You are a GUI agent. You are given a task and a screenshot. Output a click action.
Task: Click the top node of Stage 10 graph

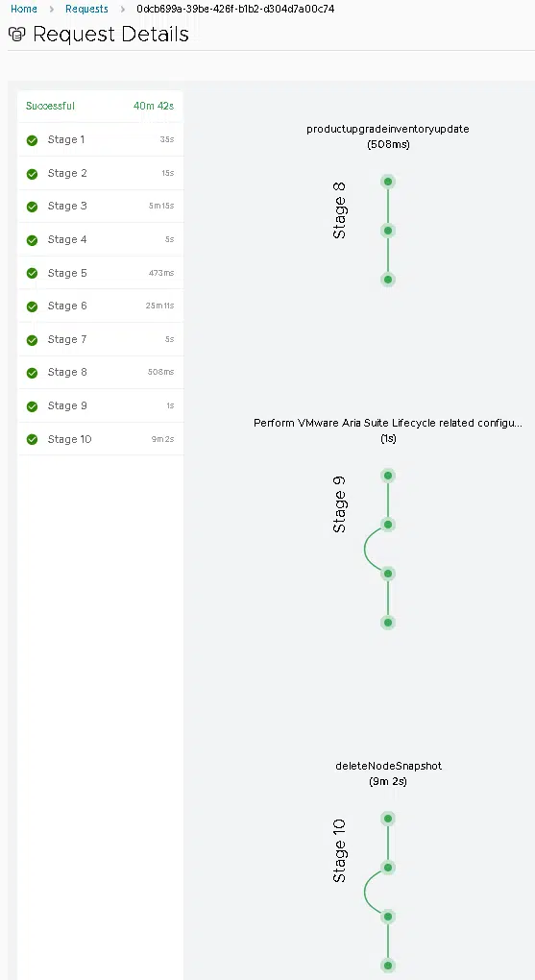(x=388, y=819)
